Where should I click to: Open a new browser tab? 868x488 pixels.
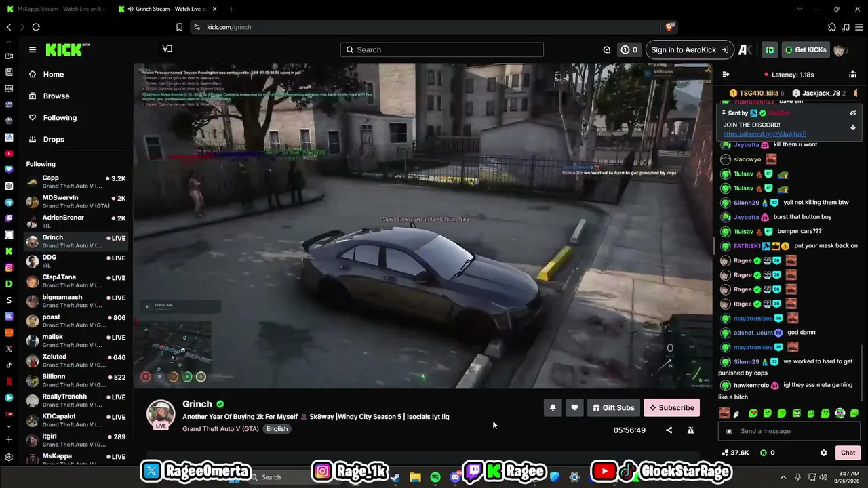(231, 9)
